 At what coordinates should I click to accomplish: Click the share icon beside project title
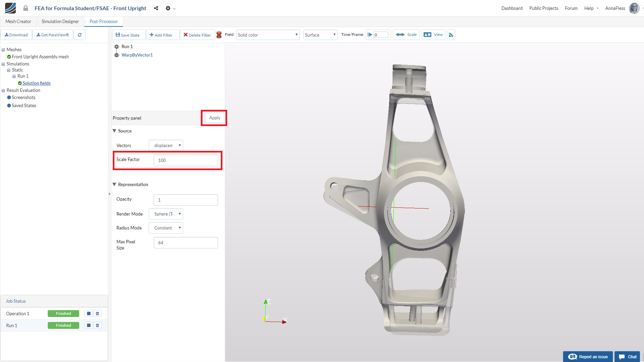point(156,8)
